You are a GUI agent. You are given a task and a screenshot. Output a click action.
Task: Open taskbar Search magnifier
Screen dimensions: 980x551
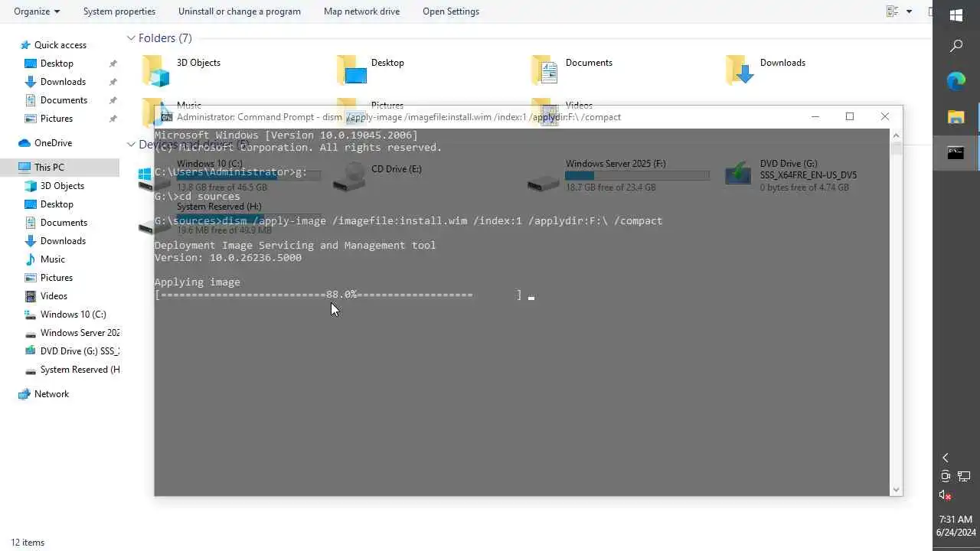[956, 46]
